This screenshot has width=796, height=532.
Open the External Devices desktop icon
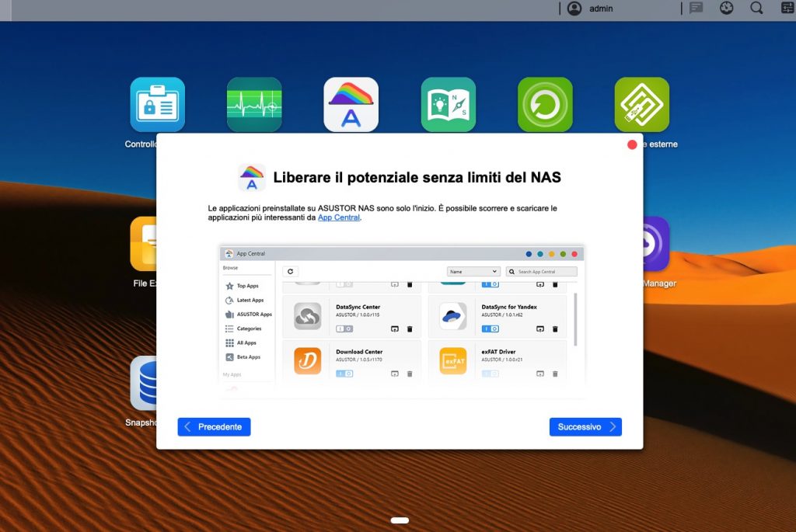(642, 104)
